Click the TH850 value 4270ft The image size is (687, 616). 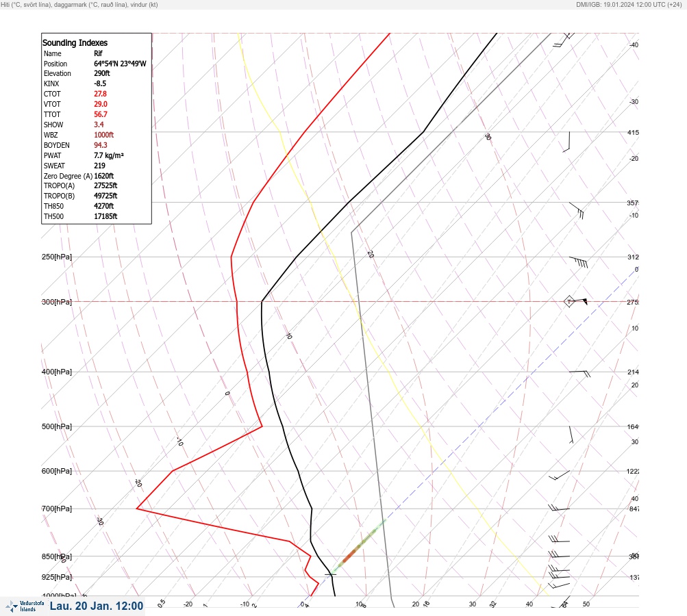[104, 206]
